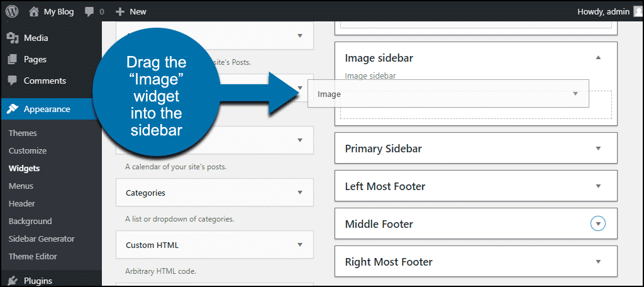Click the admin avatar icon
The height and width of the screenshot is (287, 644).
click(x=636, y=12)
